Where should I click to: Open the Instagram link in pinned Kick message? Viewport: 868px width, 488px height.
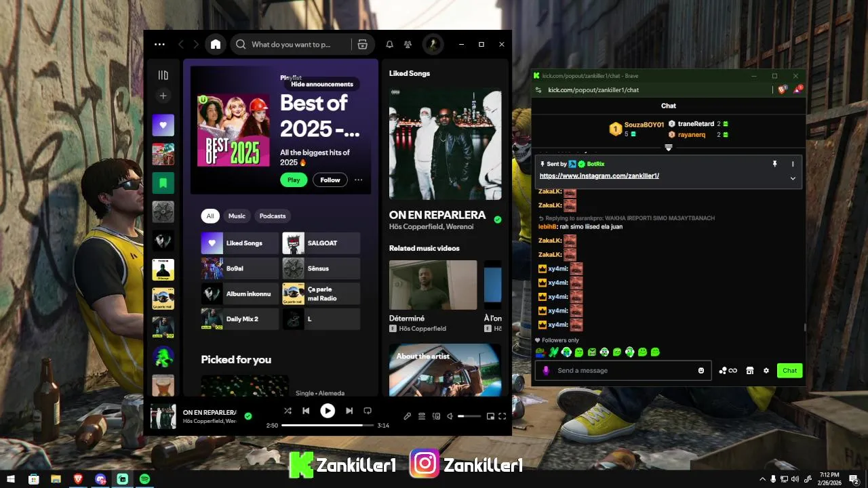[599, 176]
